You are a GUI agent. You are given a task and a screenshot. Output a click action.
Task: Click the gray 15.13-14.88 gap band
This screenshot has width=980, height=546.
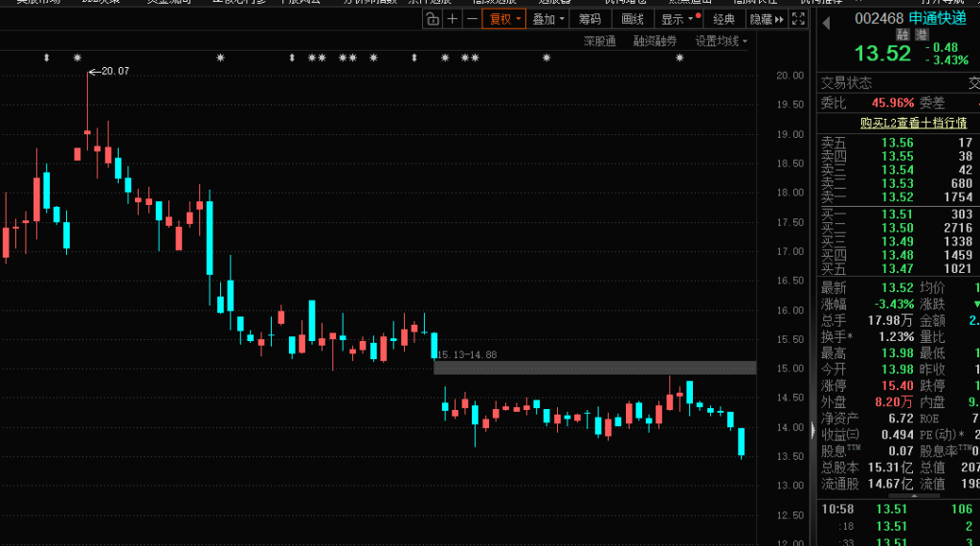(x=593, y=368)
